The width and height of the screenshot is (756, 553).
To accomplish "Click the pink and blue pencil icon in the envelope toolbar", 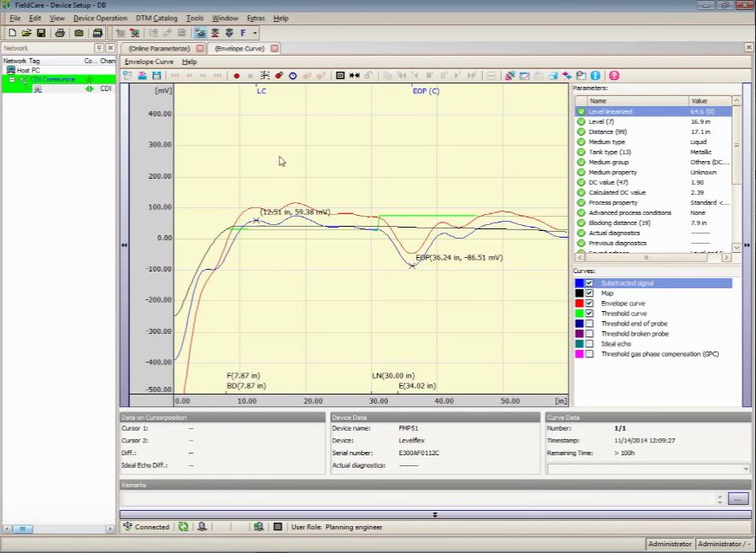I will 510,76.
